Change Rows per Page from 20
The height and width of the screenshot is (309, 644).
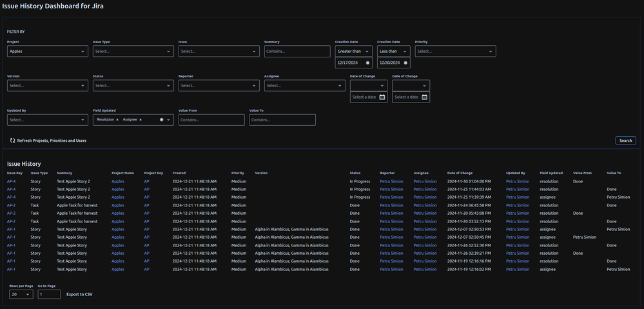[21, 294]
